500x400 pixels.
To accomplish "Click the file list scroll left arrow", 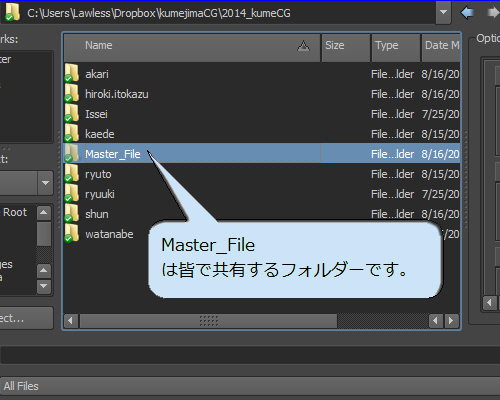I will click(70, 321).
